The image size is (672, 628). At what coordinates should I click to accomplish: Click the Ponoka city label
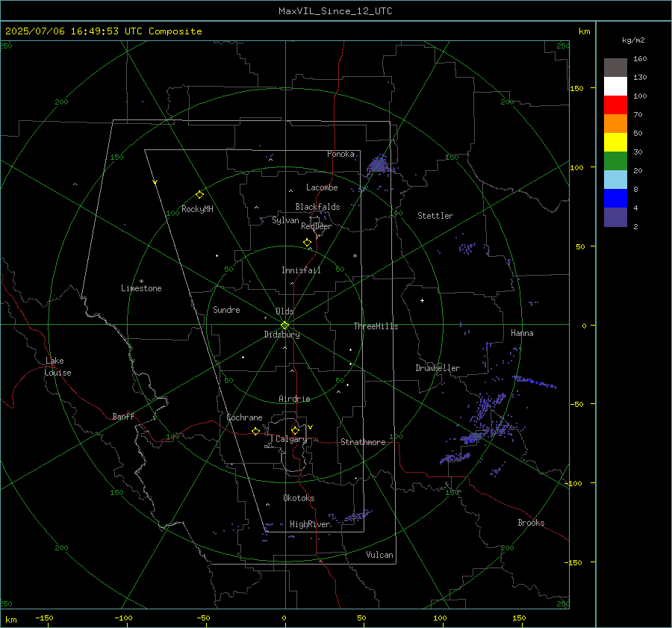(x=340, y=154)
